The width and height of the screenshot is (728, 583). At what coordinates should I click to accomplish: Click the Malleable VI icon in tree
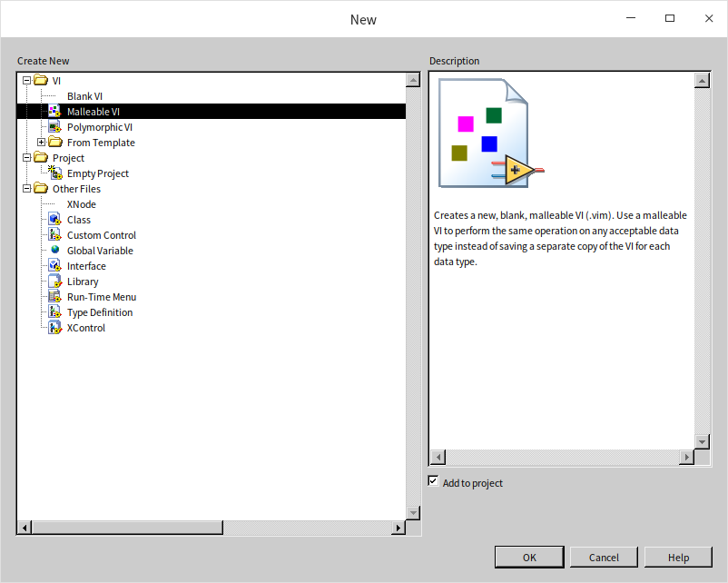[x=54, y=112]
